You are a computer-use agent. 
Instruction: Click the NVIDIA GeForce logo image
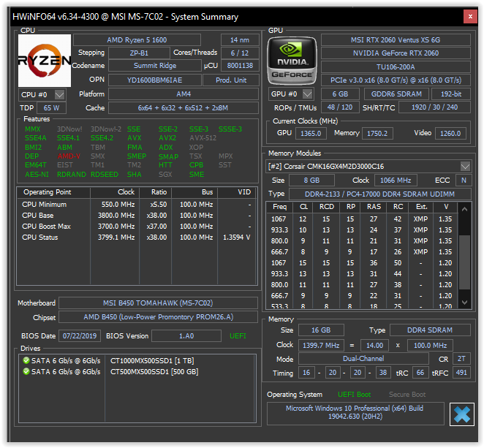(292, 61)
